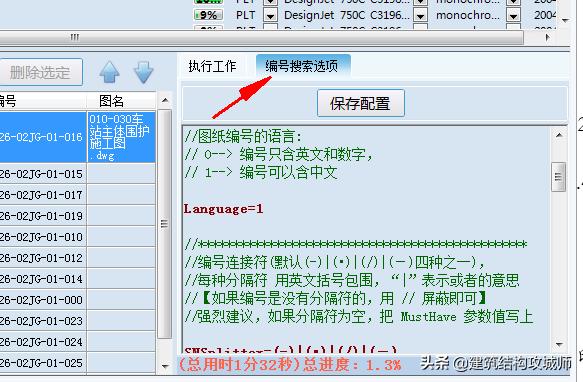583x382 pixels.
Task: Click the horizontal scrollbar thumb
Action: (x=261, y=37)
